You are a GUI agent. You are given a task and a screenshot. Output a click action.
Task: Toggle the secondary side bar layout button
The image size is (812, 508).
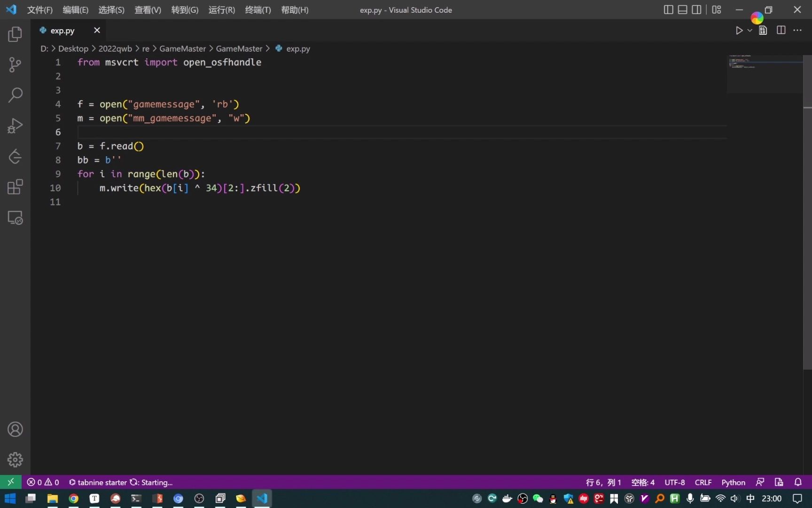click(696, 10)
